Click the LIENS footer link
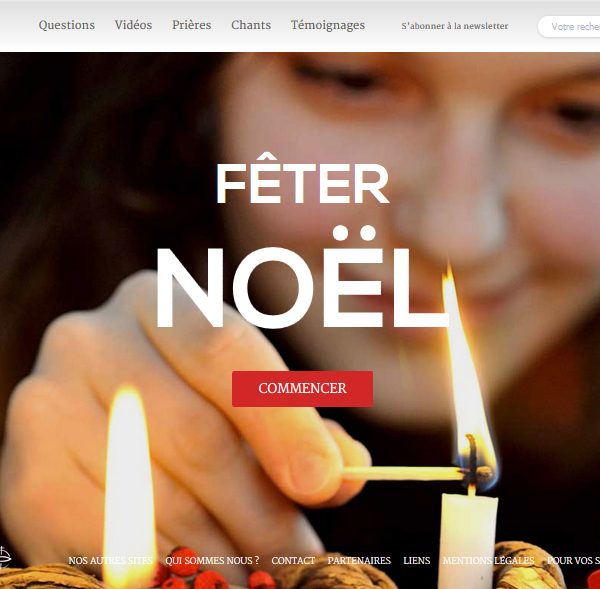Image resolution: width=600 pixels, height=589 pixels. tap(417, 560)
